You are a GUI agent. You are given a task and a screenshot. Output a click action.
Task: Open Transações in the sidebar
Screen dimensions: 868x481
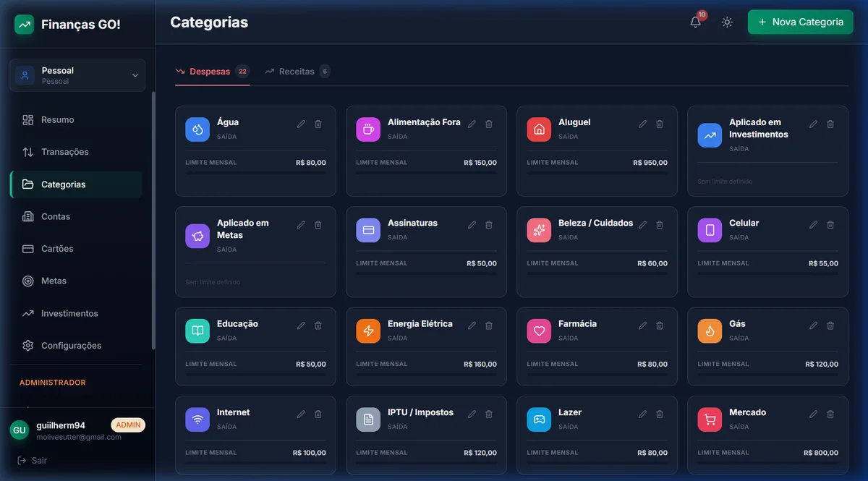(x=65, y=152)
